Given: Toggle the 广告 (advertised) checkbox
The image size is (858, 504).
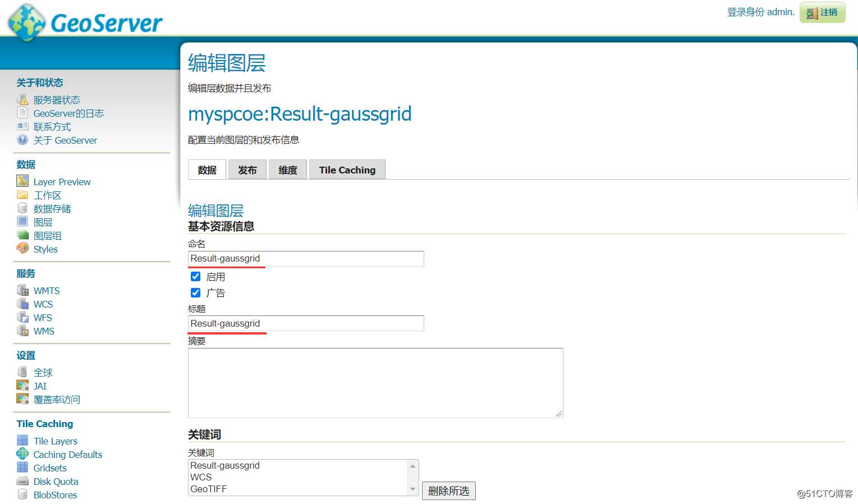Looking at the screenshot, I should 195,292.
